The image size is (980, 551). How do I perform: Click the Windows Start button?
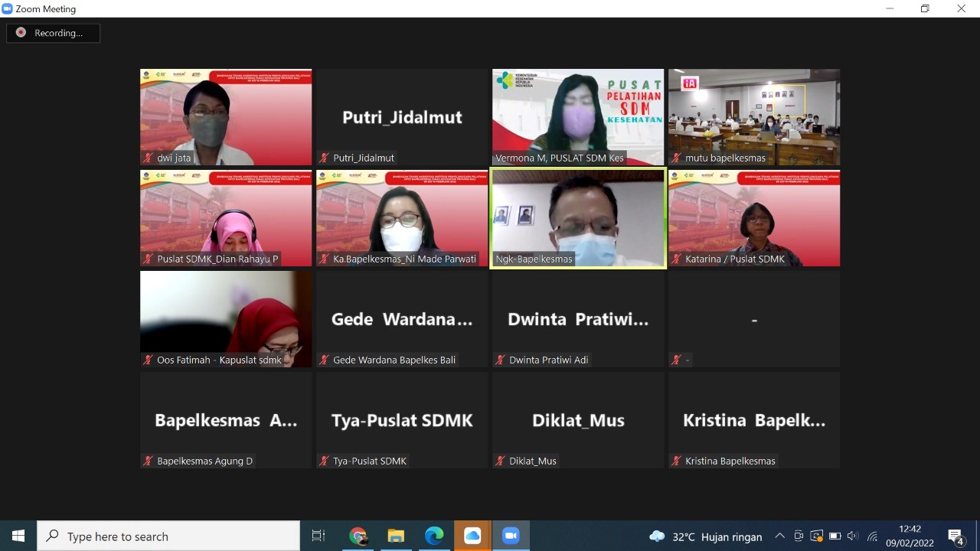(18, 536)
